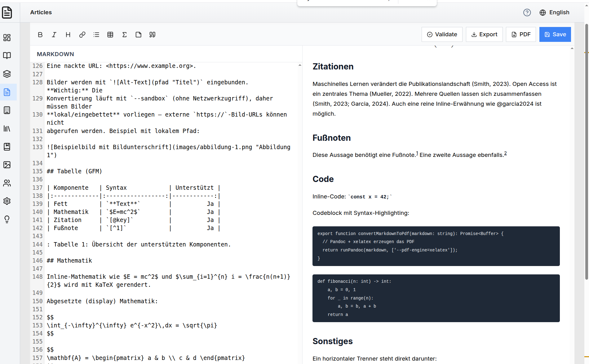Insert a hyperlink via link icon
This screenshot has width=589, height=364.
tap(82, 34)
